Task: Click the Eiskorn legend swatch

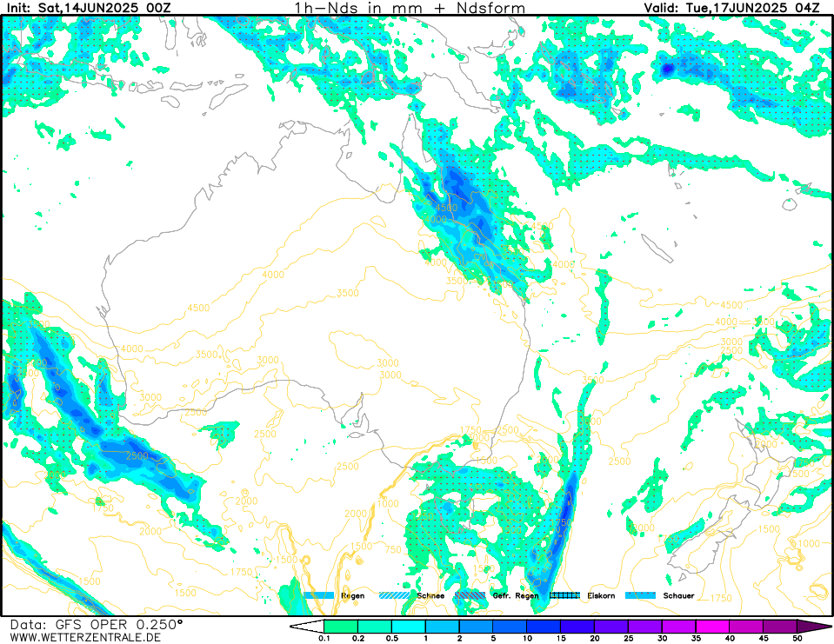Action: (564, 595)
